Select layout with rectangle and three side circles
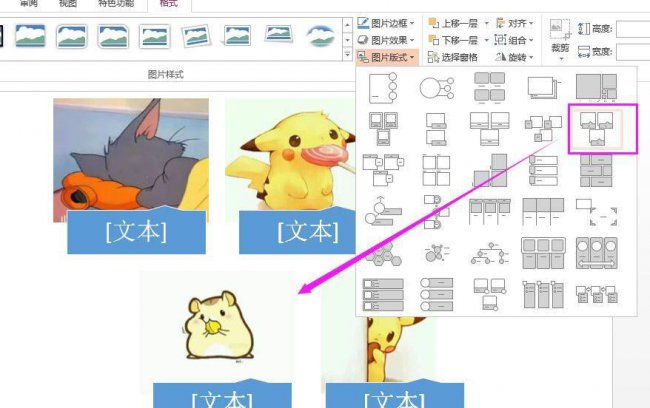650x408 pixels. pyautogui.click(x=383, y=88)
